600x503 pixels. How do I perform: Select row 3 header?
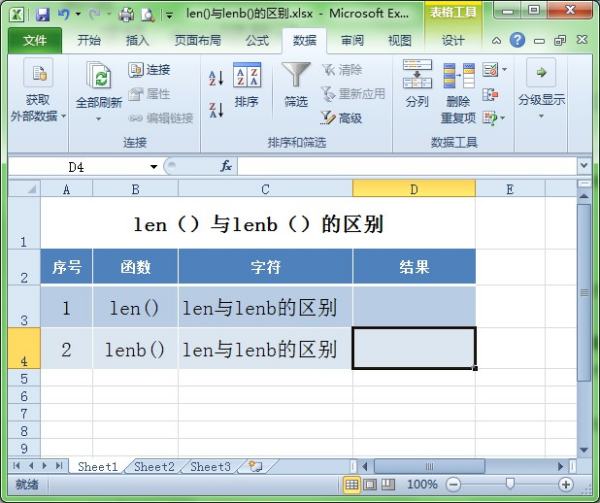tap(24, 306)
